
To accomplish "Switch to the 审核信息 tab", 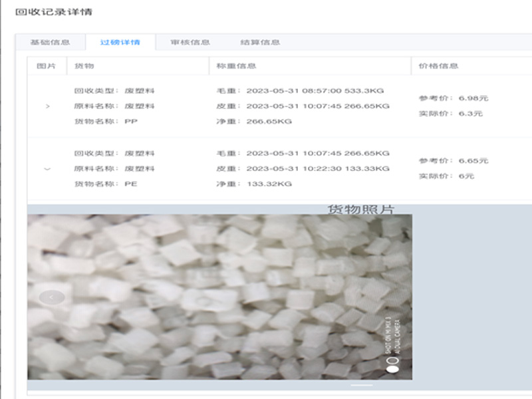I will click(190, 42).
